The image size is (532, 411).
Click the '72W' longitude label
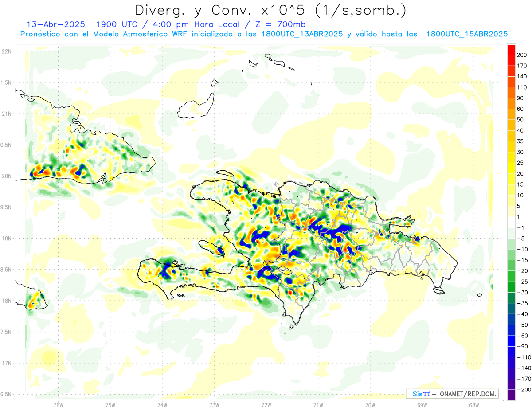(266, 405)
